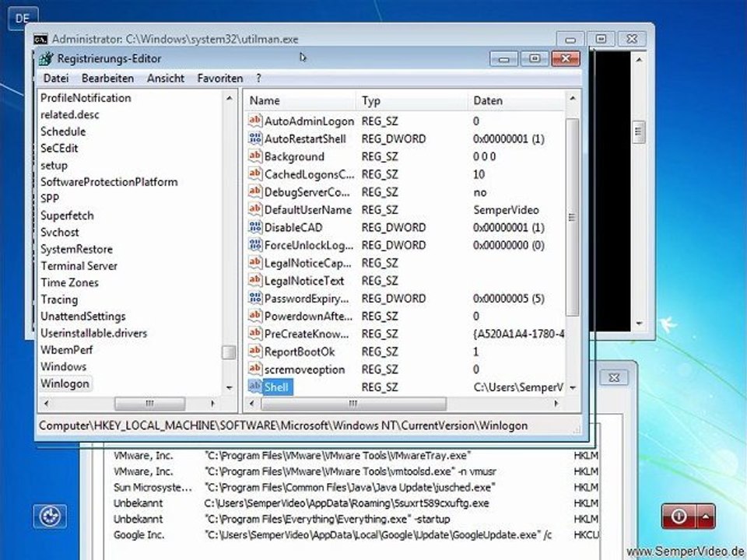This screenshot has height=560, width=747.
Task: Click the ForceUnlockLog... DWORD icon
Action: [x=255, y=245]
